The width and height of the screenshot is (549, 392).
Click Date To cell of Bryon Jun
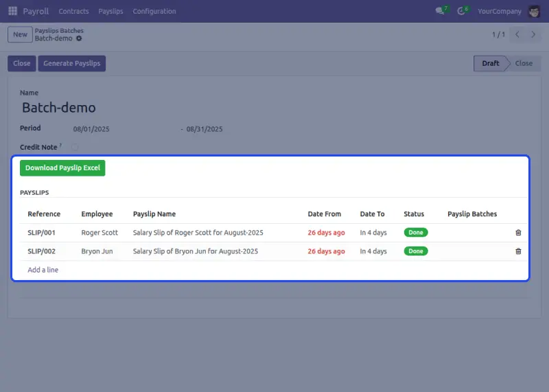coord(373,251)
